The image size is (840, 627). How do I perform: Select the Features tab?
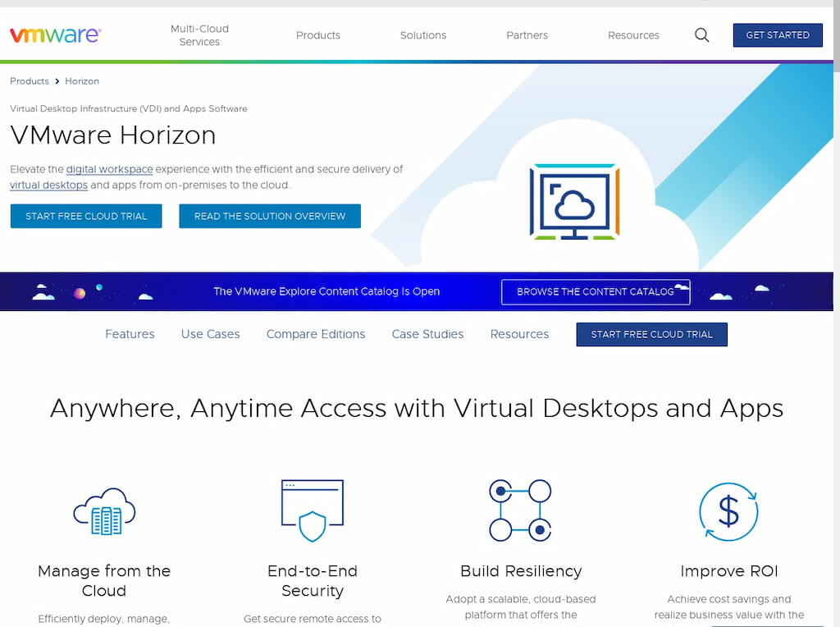pyautogui.click(x=130, y=334)
